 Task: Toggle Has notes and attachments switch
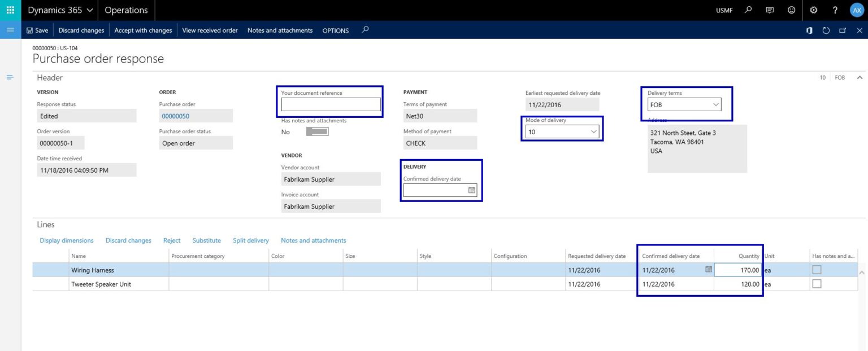(x=317, y=131)
